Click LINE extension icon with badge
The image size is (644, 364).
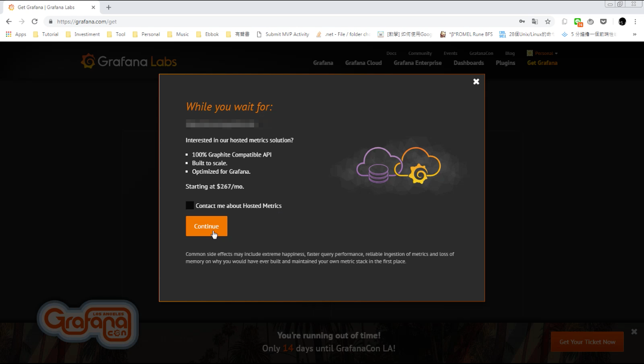(578, 22)
